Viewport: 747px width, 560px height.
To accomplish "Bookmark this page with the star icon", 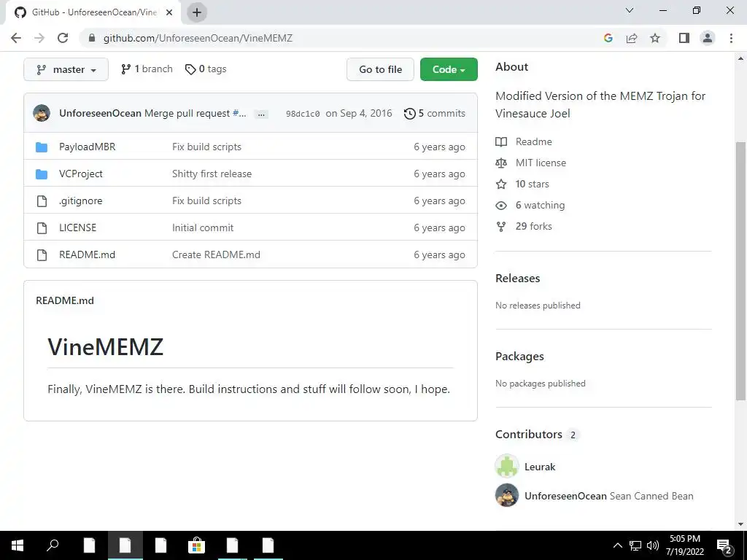I will point(655,38).
